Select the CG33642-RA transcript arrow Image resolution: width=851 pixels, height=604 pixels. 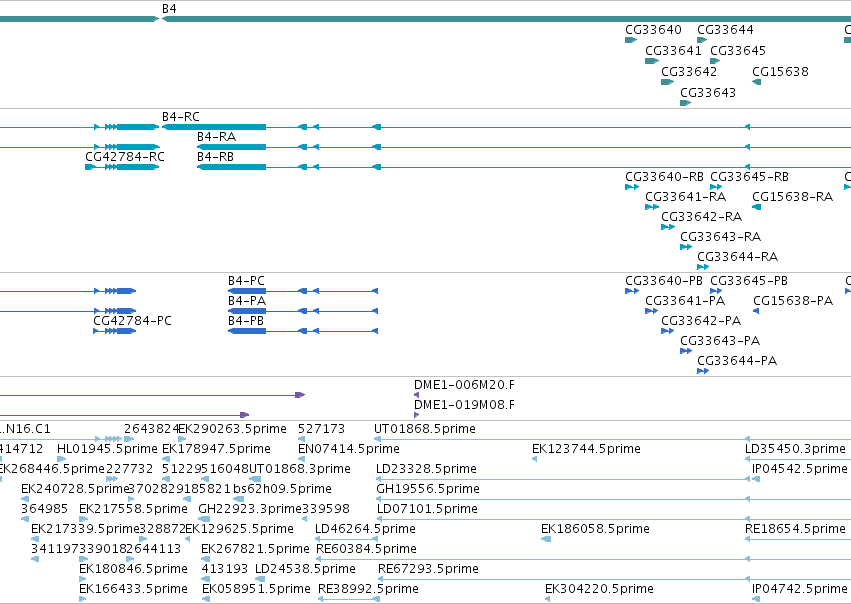(668, 227)
